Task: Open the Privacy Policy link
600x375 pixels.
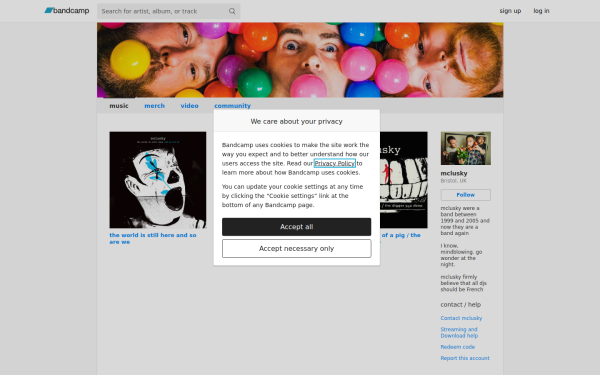Action: click(x=334, y=163)
